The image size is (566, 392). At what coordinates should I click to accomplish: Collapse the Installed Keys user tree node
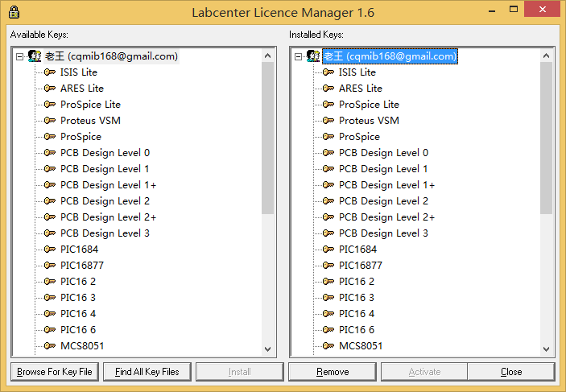(x=299, y=56)
